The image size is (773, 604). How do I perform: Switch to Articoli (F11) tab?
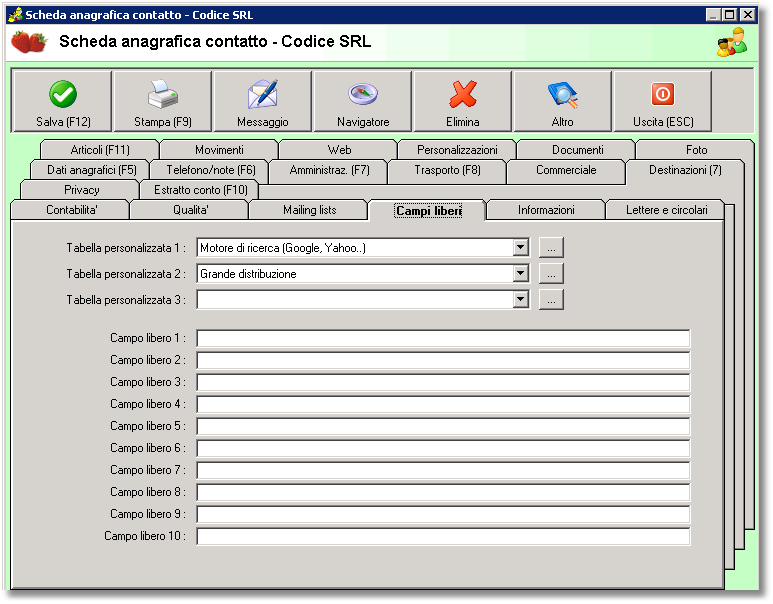click(x=100, y=149)
